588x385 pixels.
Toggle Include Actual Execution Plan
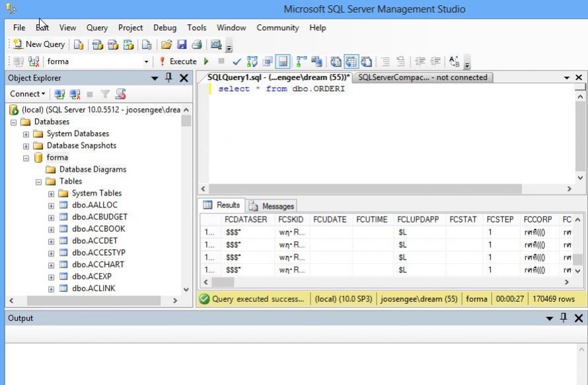tap(301, 61)
